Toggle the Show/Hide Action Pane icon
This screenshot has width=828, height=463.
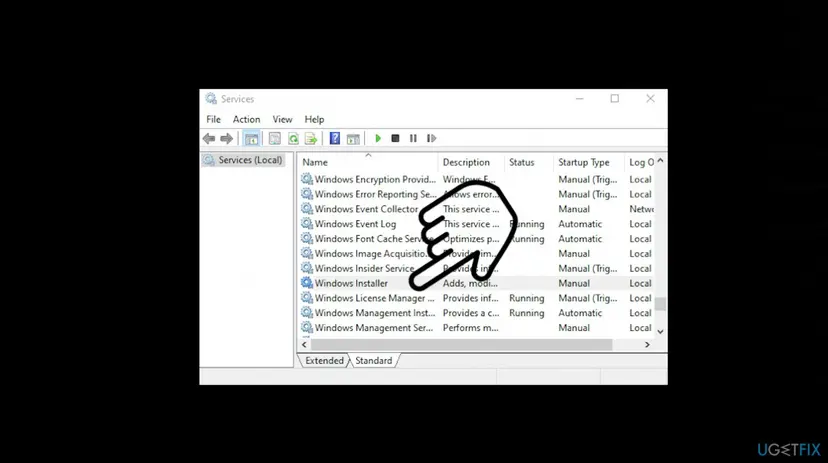[x=353, y=138]
